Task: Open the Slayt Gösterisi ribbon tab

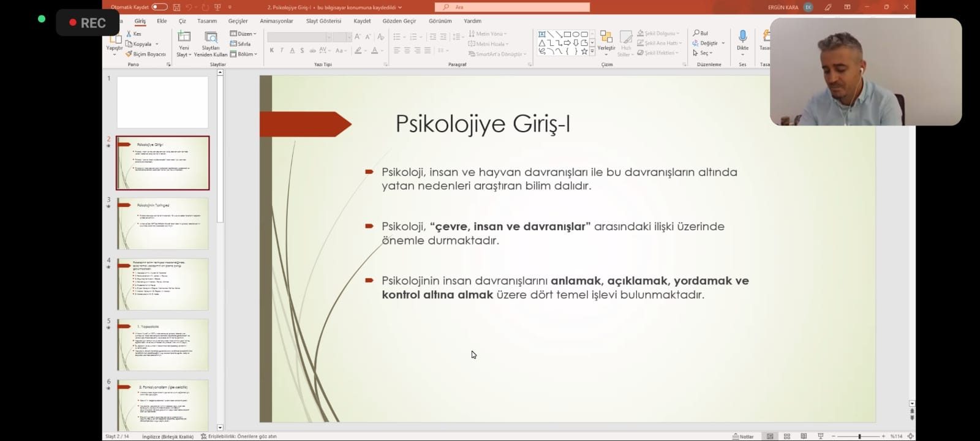Action: (x=323, y=21)
